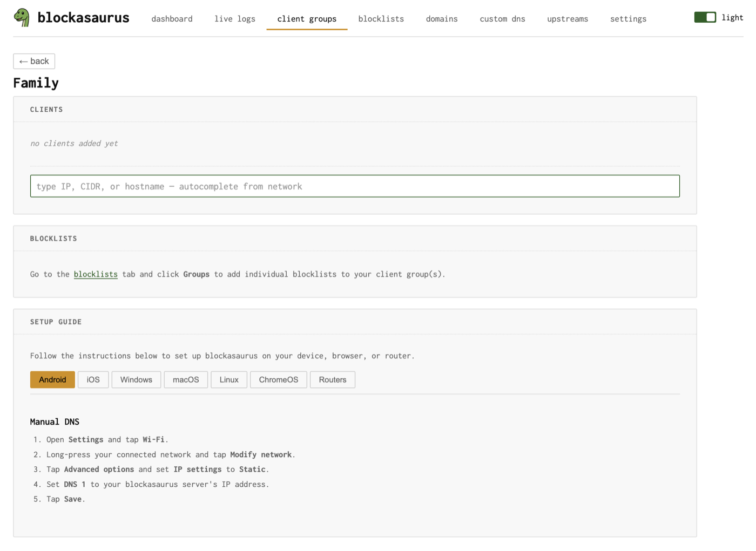756x551 pixels.
Task: Select Linux platform instructions
Action: (228, 379)
